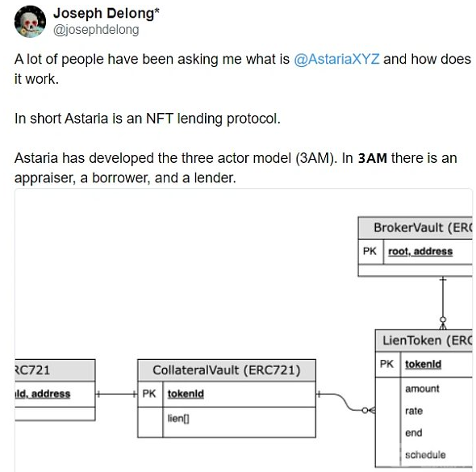
Task: Select the schedule attribute in LienToken
Action: (425, 455)
